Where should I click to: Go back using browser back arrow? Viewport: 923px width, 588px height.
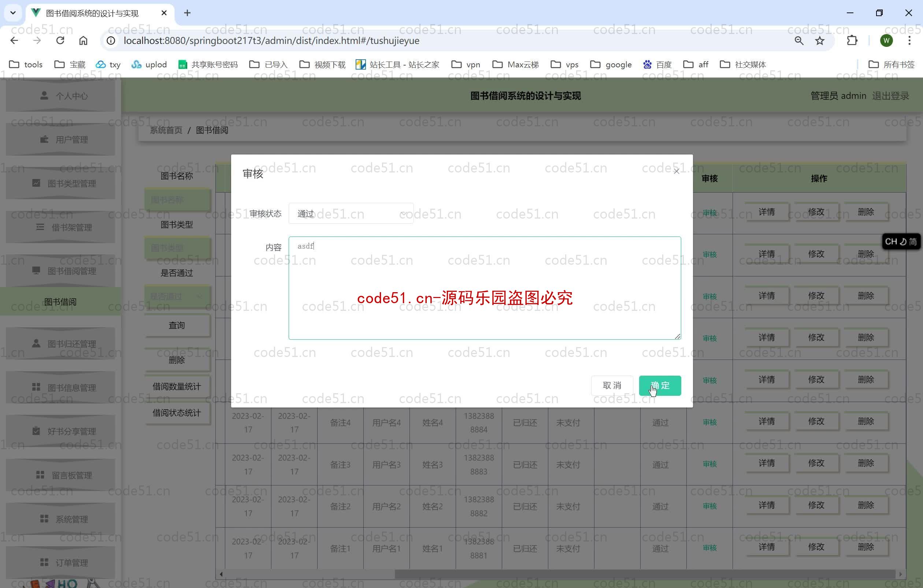click(15, 41)
